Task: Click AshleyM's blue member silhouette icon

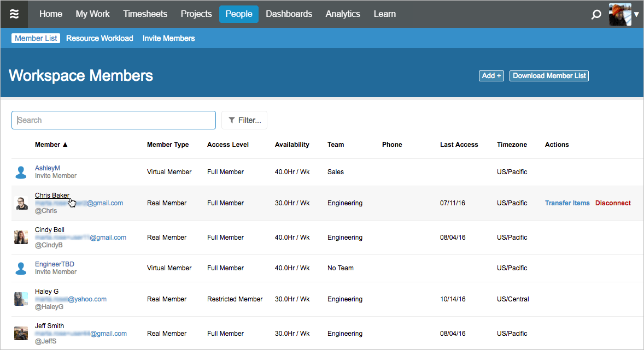Action: (21, 171)
